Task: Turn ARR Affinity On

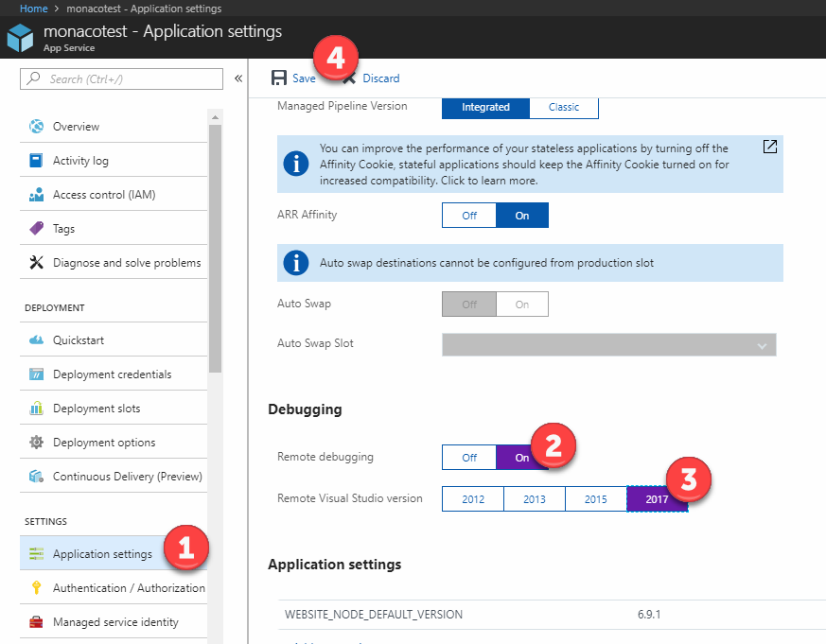Action: pos(522,216)
